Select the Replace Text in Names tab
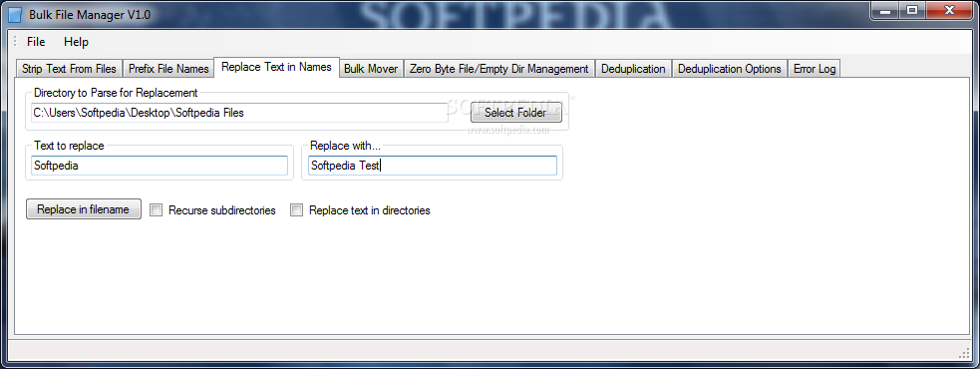 click(x=276, y=67)
